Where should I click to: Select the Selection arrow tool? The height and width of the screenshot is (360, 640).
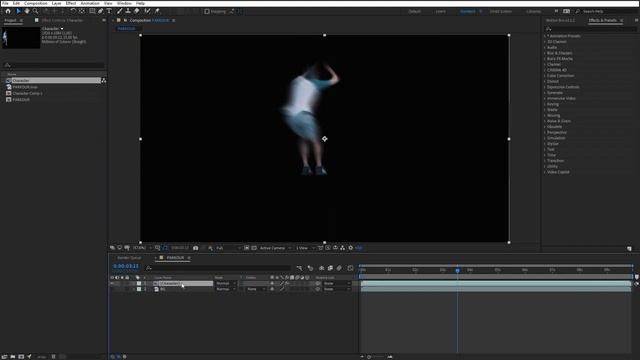18,11
